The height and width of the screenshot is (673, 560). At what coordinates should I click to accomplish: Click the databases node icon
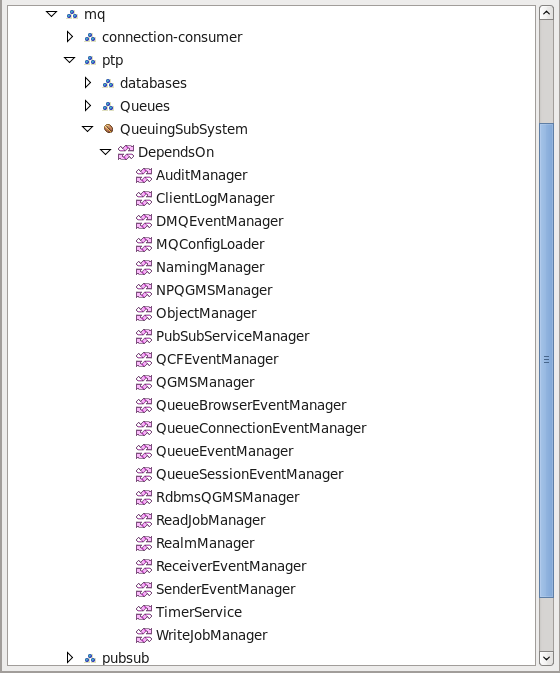pos(108,83)
